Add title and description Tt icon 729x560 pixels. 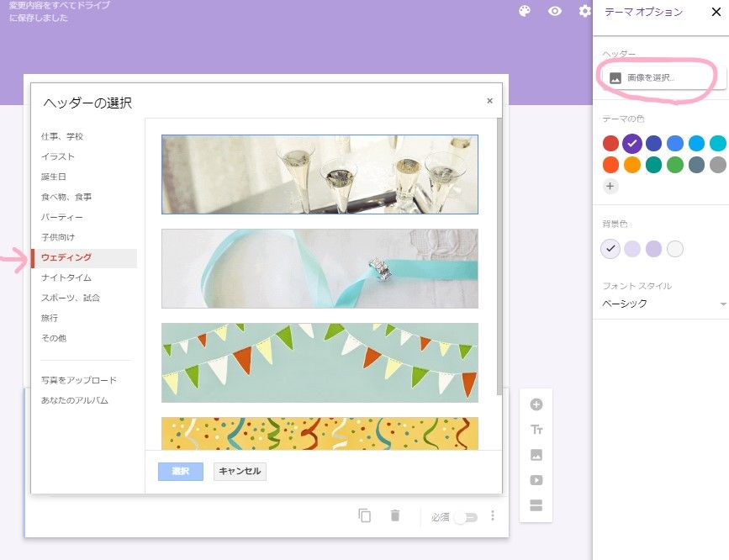click(x=536, y=430)
